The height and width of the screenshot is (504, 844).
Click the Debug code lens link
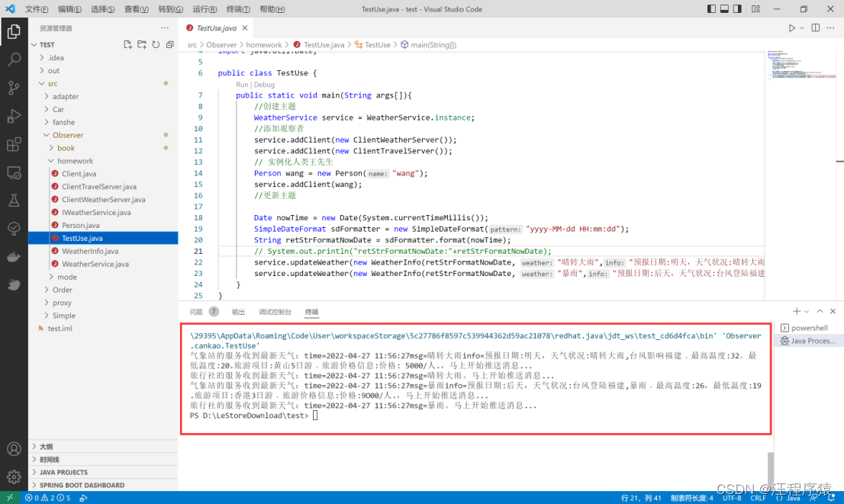click(264, 85)
